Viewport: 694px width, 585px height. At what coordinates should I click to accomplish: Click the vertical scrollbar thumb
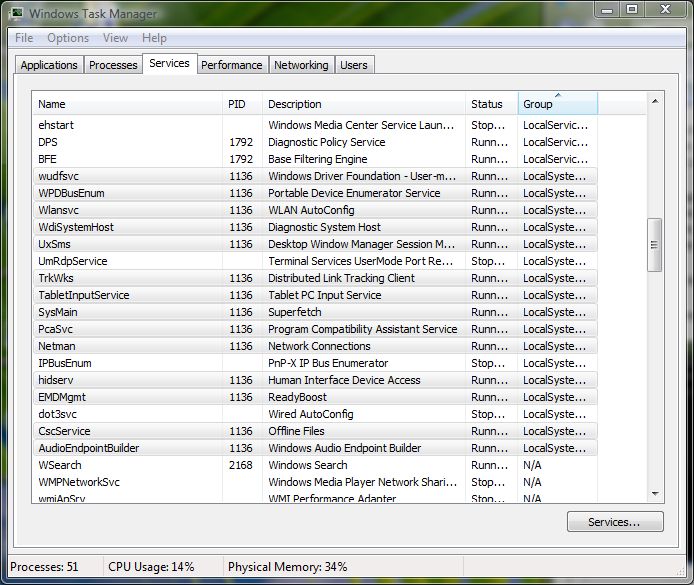click(654, 245)
